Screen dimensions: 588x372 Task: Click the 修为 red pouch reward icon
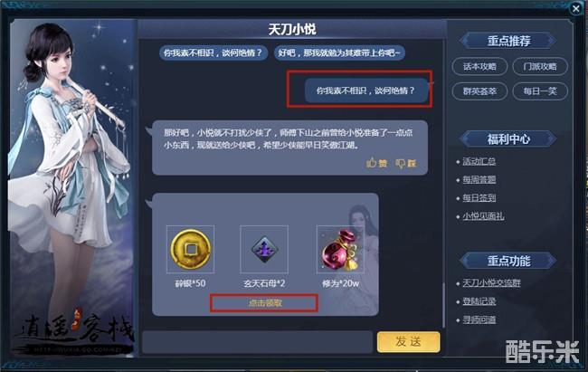pos(340,249)
